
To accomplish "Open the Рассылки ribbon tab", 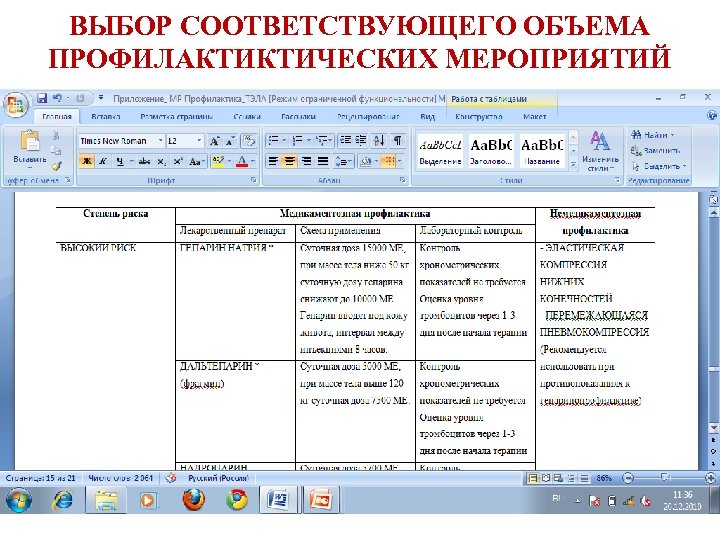I will pyautogui.click(x=298, y=117).
